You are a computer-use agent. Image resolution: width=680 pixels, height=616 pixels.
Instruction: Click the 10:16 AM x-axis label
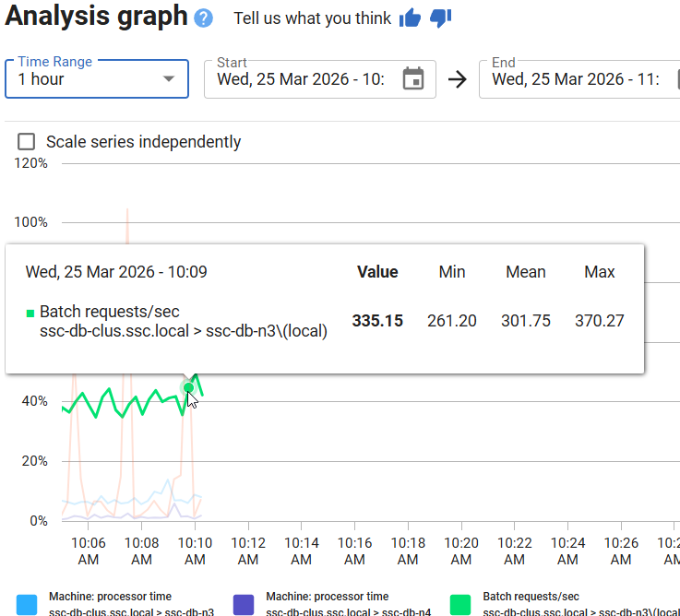[355, 551]
